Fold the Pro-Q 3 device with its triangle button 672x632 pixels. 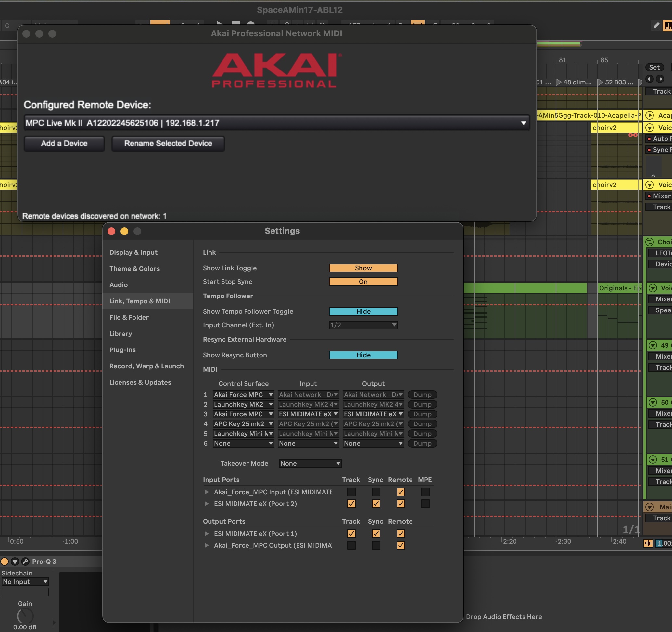point(15,562)
